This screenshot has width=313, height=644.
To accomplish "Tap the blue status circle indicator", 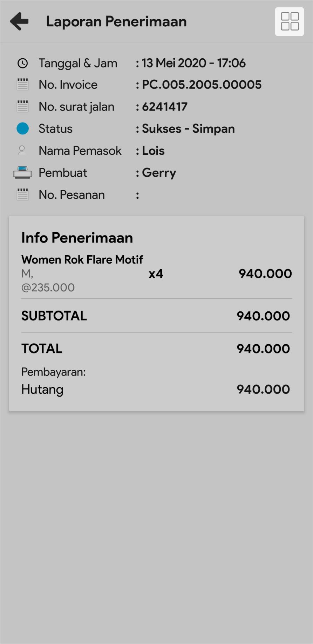I will pos(23,128).
